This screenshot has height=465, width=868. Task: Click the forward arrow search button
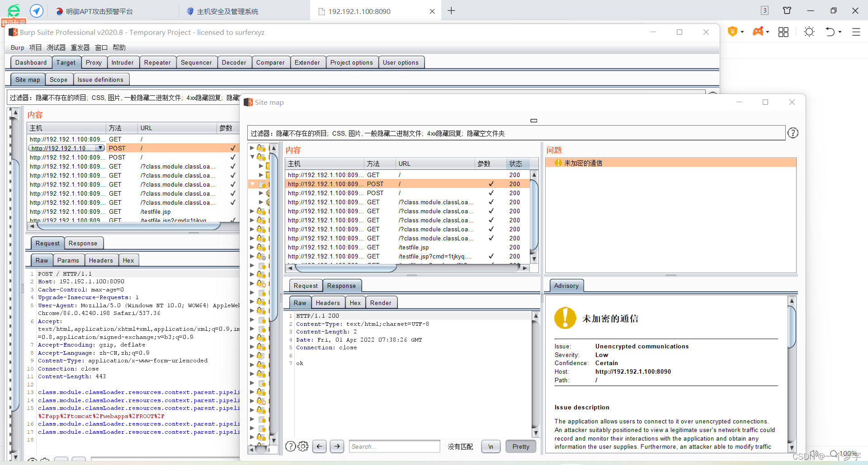[337, 446]
